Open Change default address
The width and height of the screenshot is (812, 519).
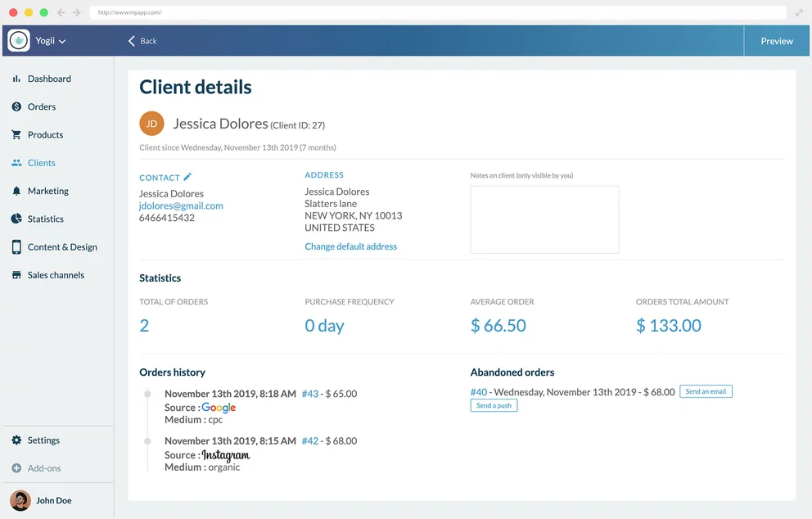pos(350,246)
